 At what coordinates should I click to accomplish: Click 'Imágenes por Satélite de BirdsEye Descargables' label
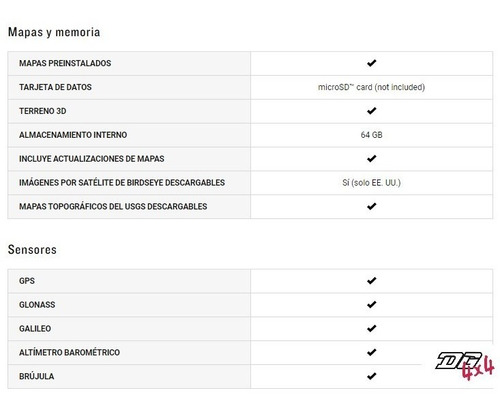click(x=122, y=182)
